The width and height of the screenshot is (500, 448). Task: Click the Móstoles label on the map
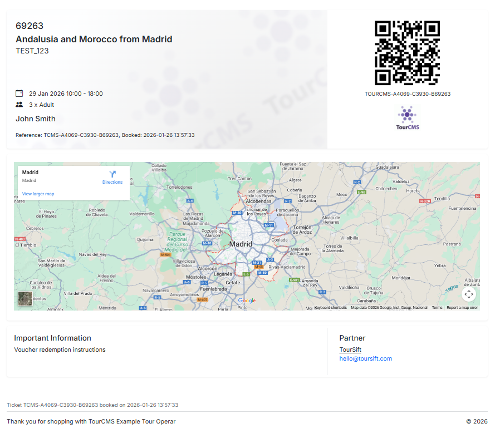point(196,277)
